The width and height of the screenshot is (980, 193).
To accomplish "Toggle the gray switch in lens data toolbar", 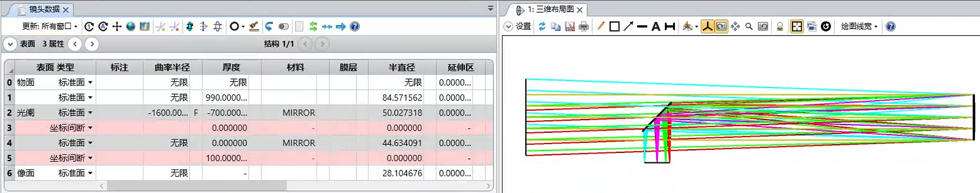I will [283, 27].
